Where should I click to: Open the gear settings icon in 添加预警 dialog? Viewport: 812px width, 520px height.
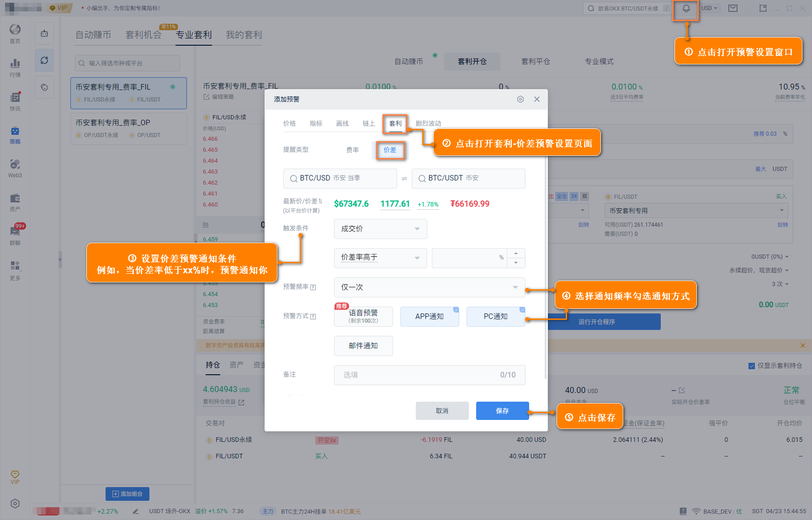click(520, 99)
